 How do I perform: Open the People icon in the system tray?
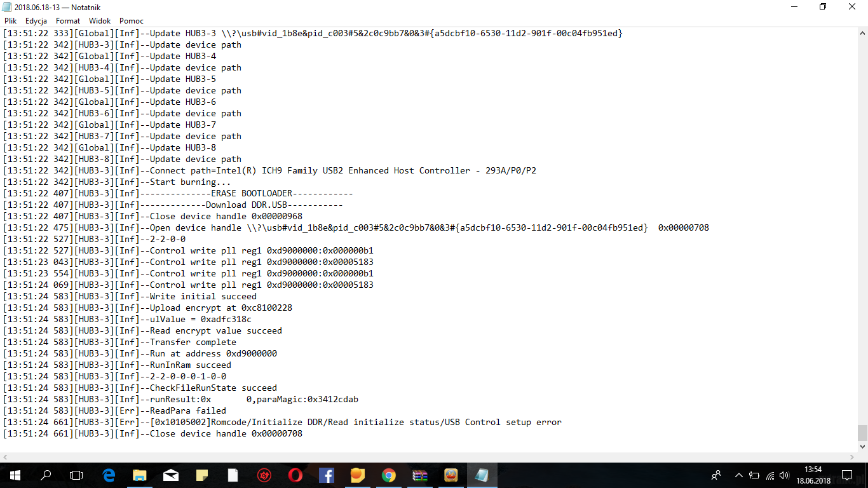[x=716, y=475]
